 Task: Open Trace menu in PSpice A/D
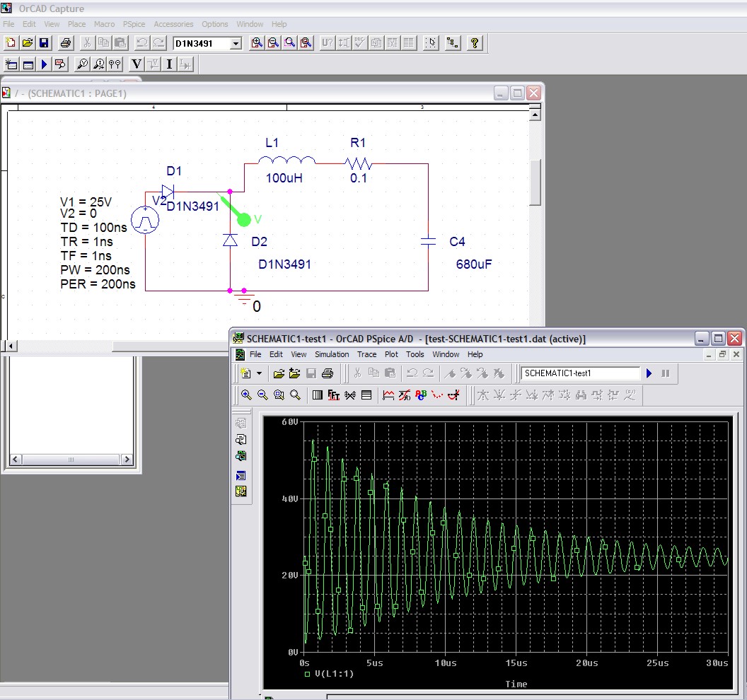click(367, 354)
